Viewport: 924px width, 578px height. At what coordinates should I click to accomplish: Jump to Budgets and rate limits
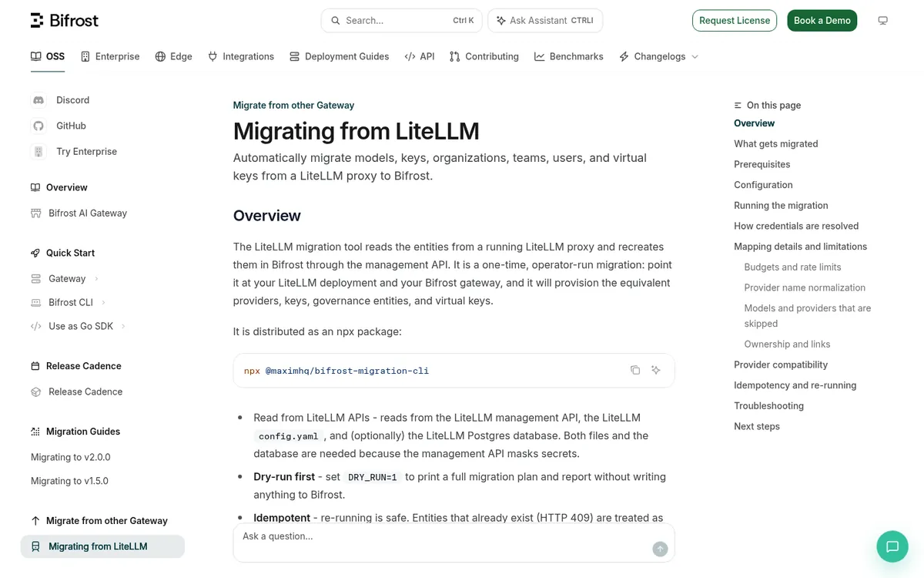tap(793, 267)
